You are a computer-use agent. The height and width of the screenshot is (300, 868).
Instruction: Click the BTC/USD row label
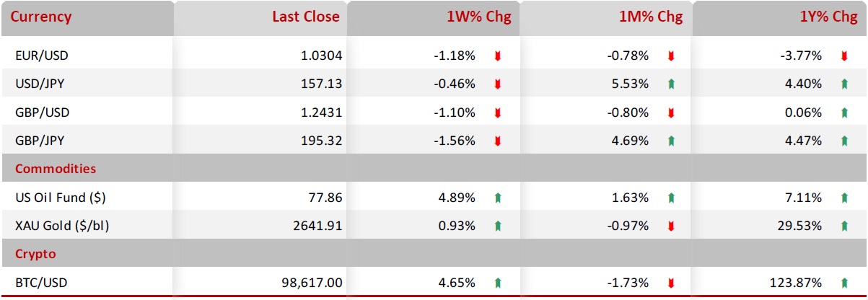(41, 283)
